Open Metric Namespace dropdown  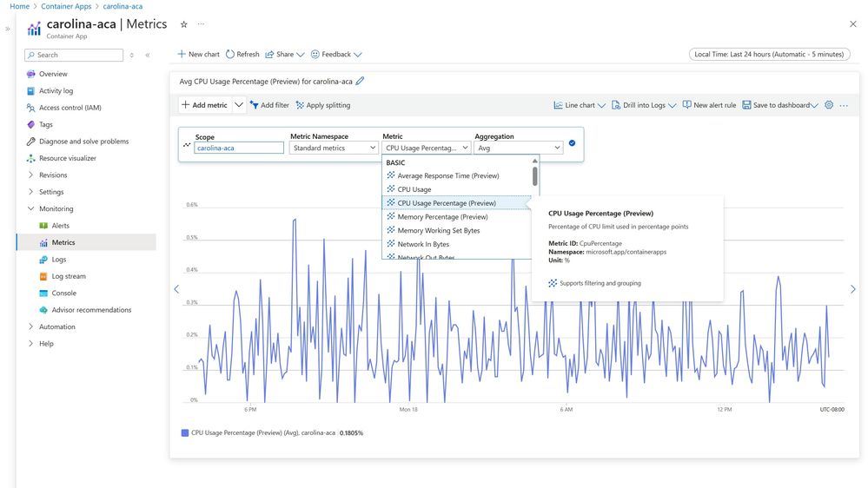[x=334, y=148]
